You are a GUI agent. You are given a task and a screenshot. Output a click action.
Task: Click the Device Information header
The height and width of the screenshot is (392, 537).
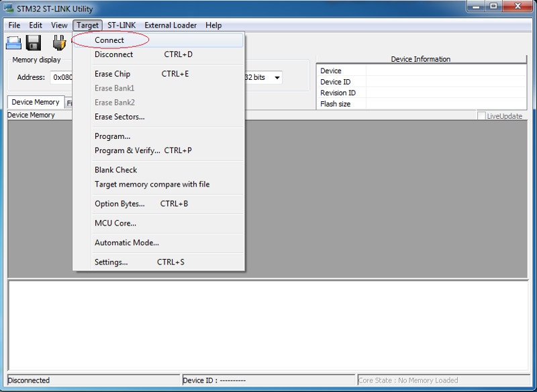(421, 59)
